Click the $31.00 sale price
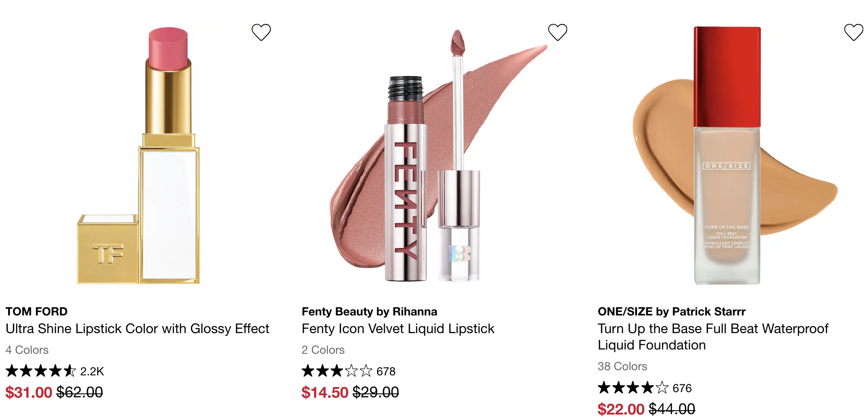The width and height of the screenshot is (868, 418). [28, 393]
